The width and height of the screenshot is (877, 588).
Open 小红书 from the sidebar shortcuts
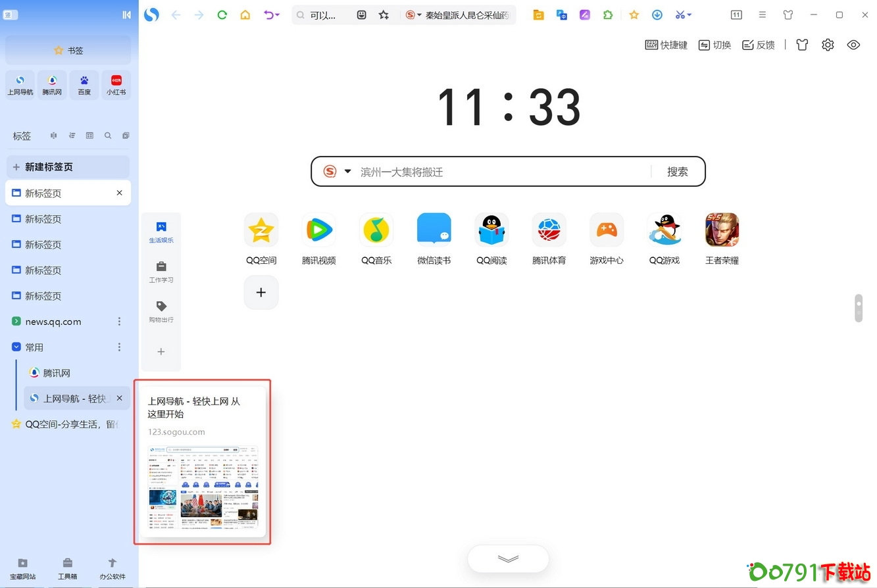tap(116, 85)
